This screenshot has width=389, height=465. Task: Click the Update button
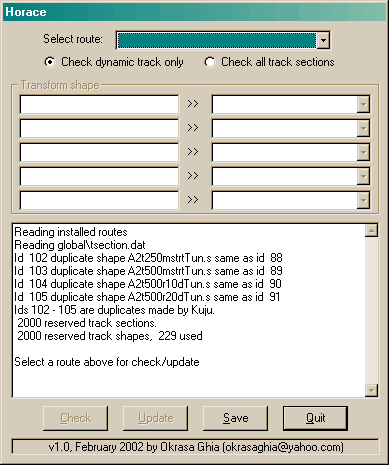click(x=155, y=418)
